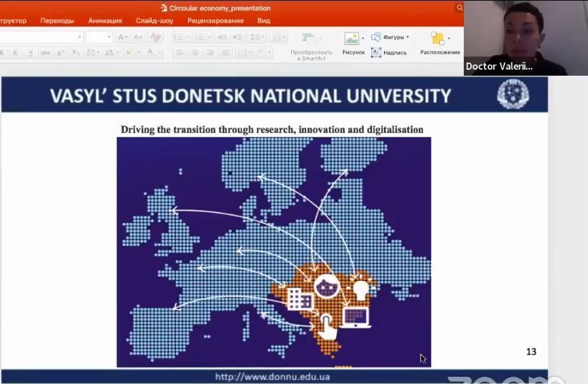Image resolution: width=588 pixels, height=384 pixels.
Task: Apply the font color swatch
Action: pyautogui.click(x=150, y=52)
